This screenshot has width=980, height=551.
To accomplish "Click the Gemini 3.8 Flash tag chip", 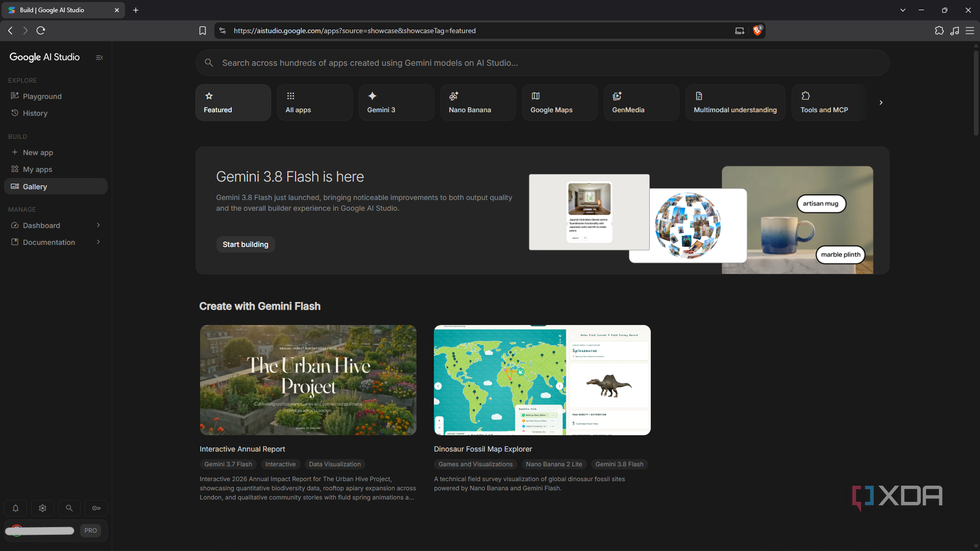I will (619, 464).
